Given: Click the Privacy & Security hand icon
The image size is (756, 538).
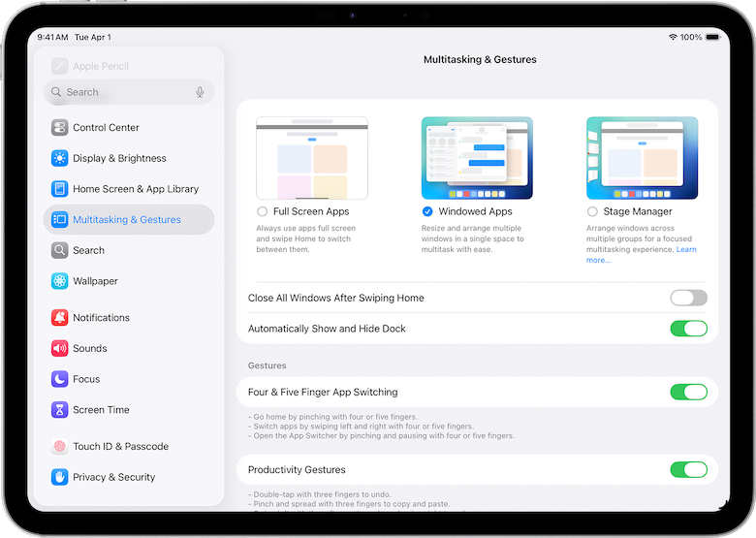Looking at the screenshot, I should coord(60,477).
